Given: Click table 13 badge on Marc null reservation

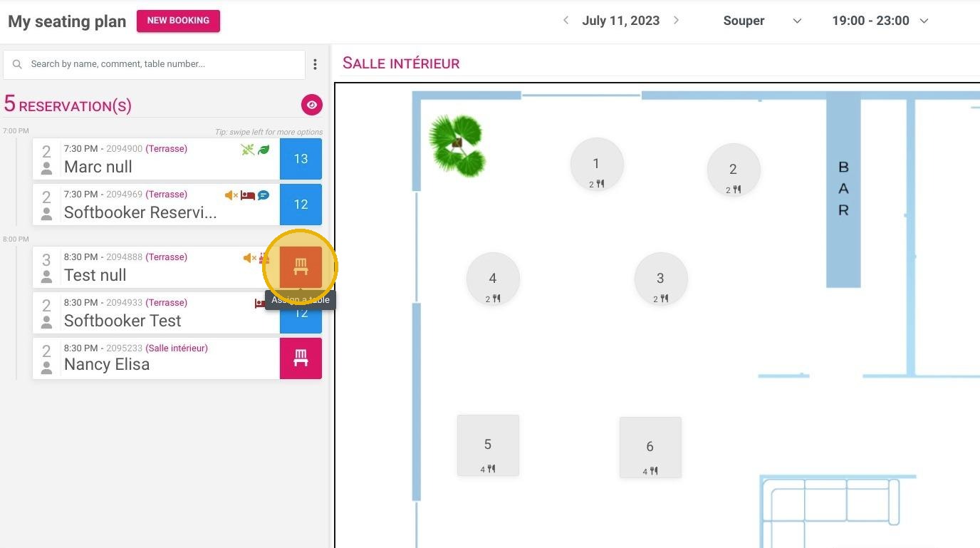Looking at the screenshot, I should [301, 159].
